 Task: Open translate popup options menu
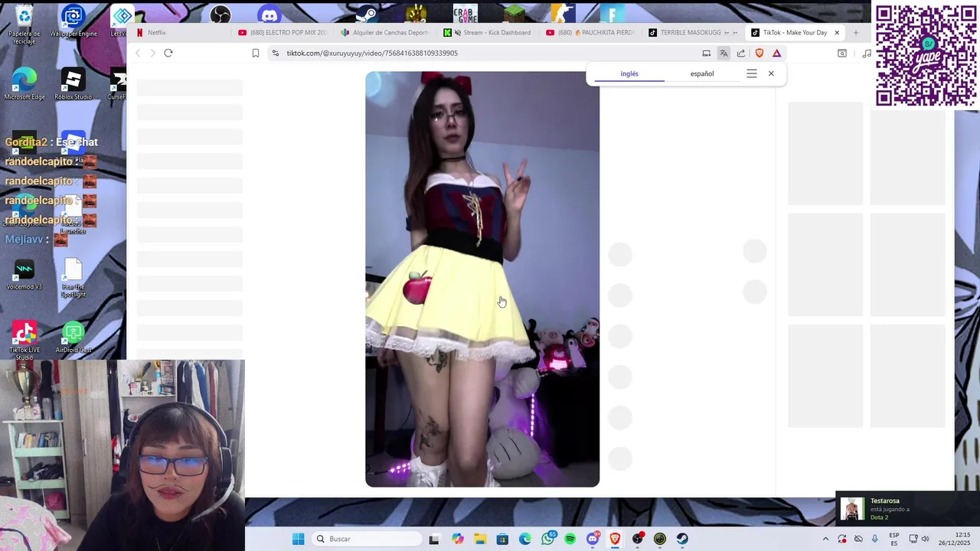tap(752, 73)
